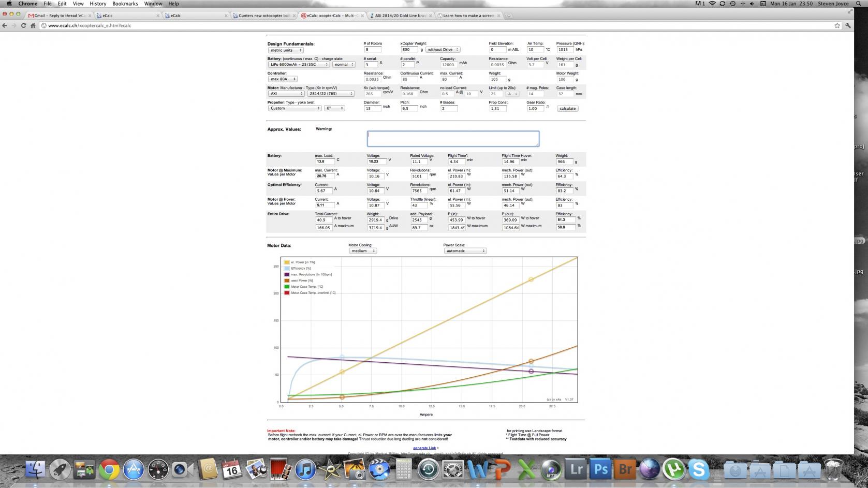Open uTorrent from the dock
The image size is (868, 488).
[x=674, y=469]
